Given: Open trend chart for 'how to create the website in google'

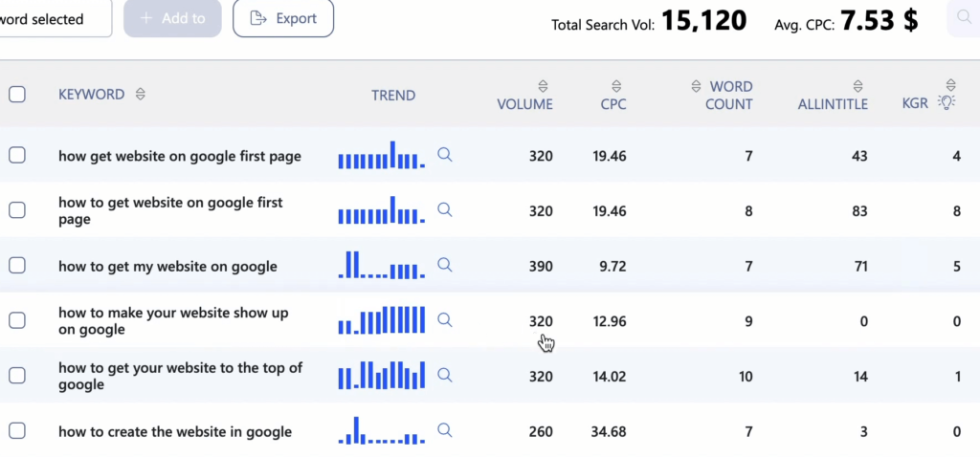Looking at the screenshot, I should pyautogui.click(x=381, y=430).
